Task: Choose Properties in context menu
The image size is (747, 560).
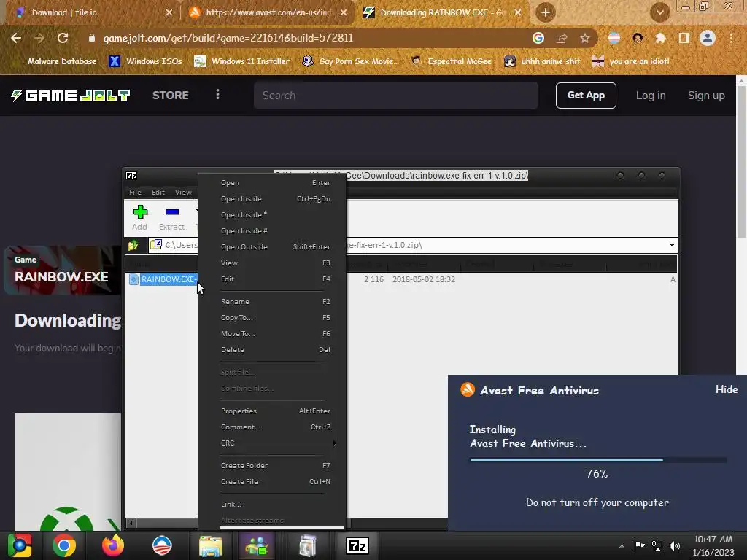Action: pyautogui.click(x=272, y=411)
